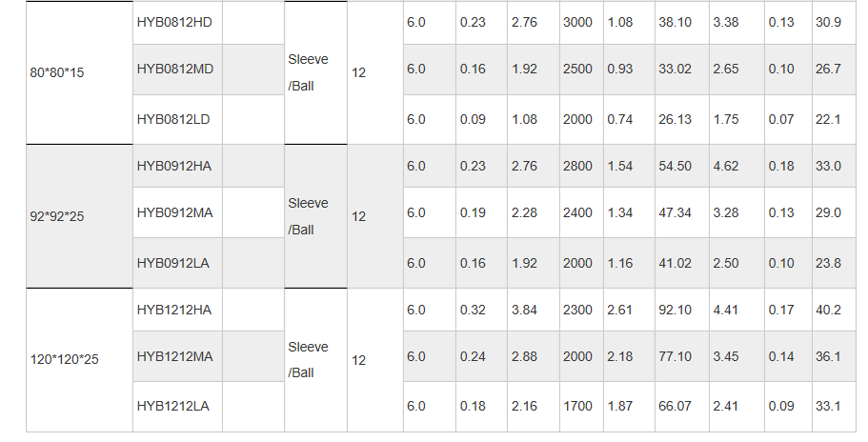Click the 54.50 value in HYB0912HA row
The width and height of the screenshot is (868, 442).
click(x=675, y=166)
